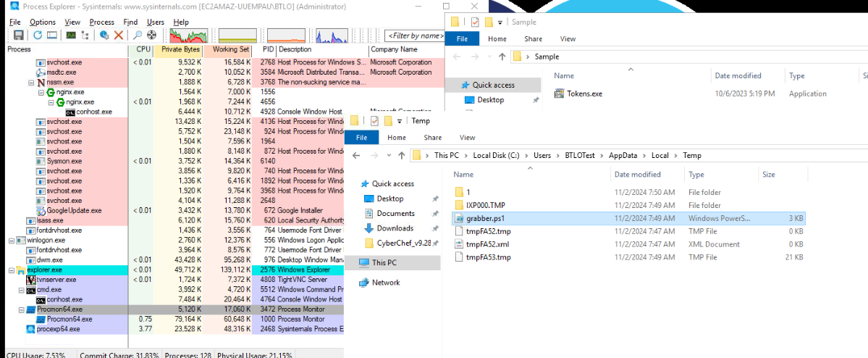Collapse the first nginx.exe tree node
Screen dimensions: 868x358
point(41,92)
